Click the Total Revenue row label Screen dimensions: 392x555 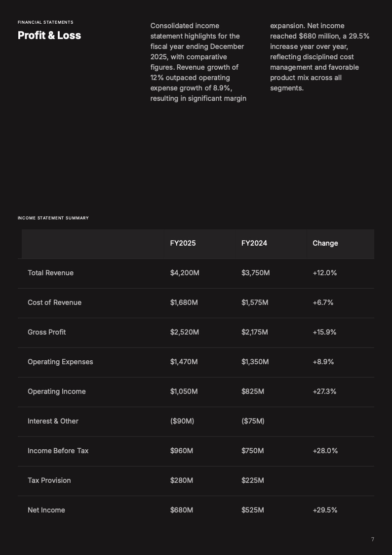pos(50,273)
